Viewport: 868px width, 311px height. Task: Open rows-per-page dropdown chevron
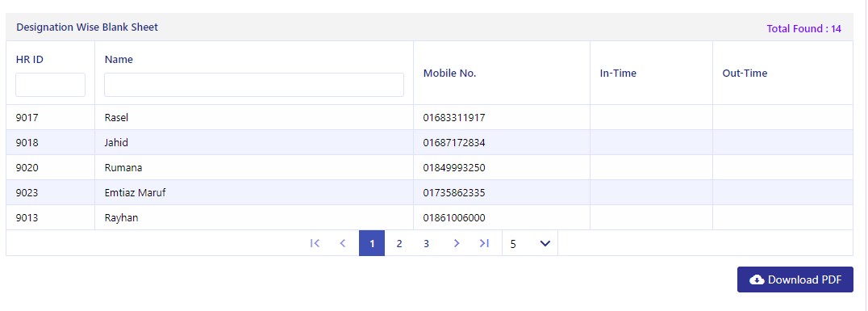tap(545, 243)
